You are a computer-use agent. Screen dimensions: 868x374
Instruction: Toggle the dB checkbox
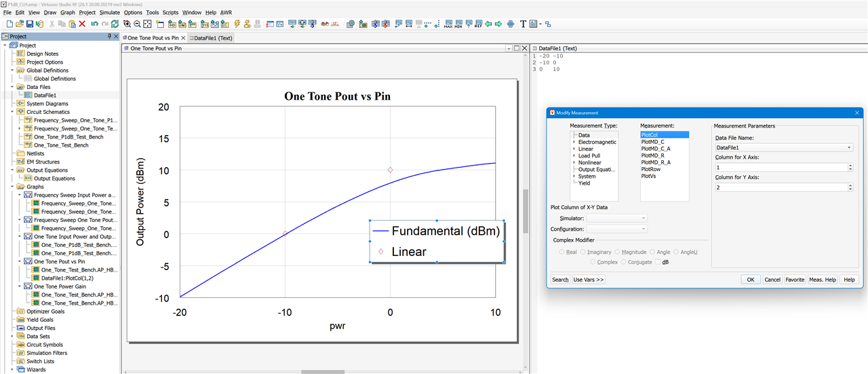coord(658,262)
